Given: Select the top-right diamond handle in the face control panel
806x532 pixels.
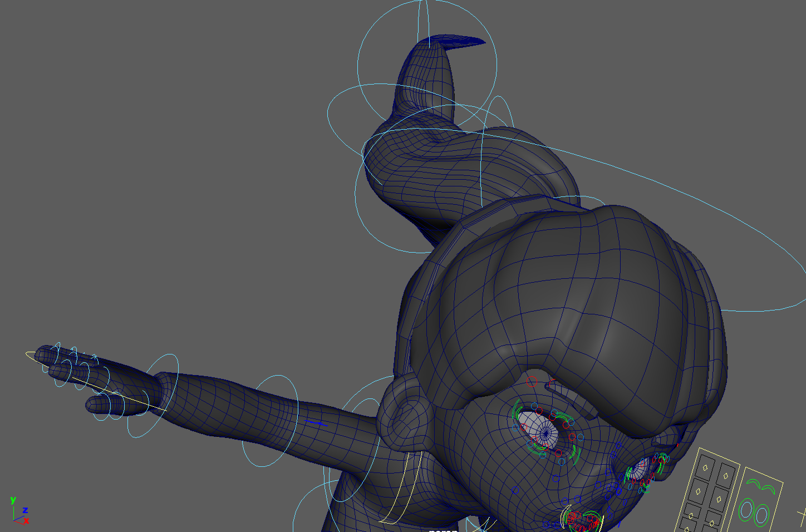Looking at the screenshot, I should (x=726, y=476).
